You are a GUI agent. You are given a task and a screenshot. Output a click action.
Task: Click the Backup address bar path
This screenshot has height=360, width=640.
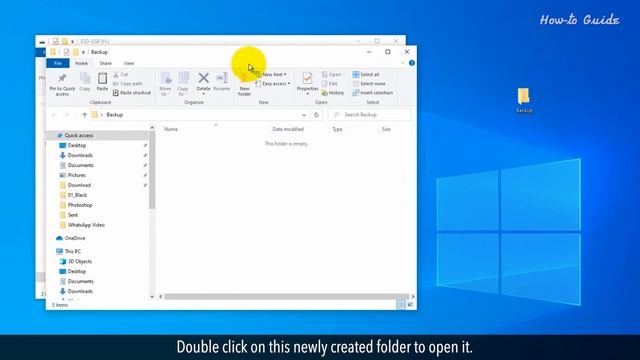point(115,115)
